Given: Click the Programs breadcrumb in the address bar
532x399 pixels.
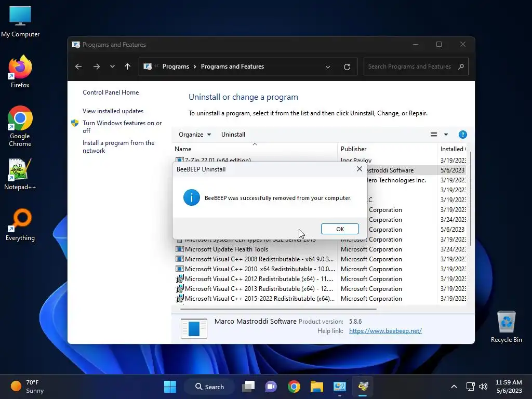Looking at the screenshot, I should [x=176, y=66].
